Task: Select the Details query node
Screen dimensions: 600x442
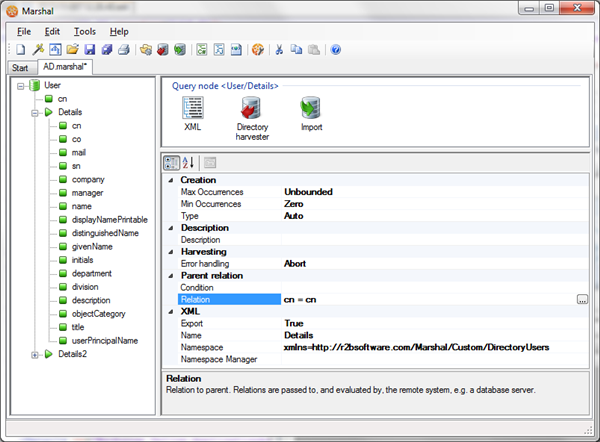Action: (x=70, y=112)
